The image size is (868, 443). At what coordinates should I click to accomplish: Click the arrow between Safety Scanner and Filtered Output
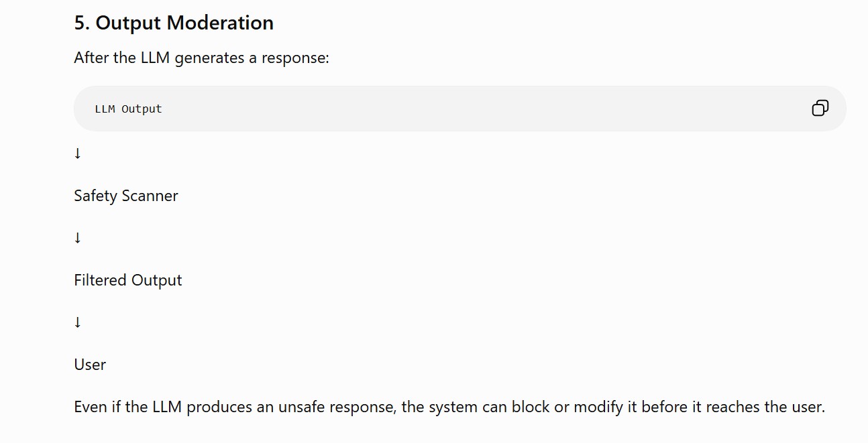click(78, 238)
